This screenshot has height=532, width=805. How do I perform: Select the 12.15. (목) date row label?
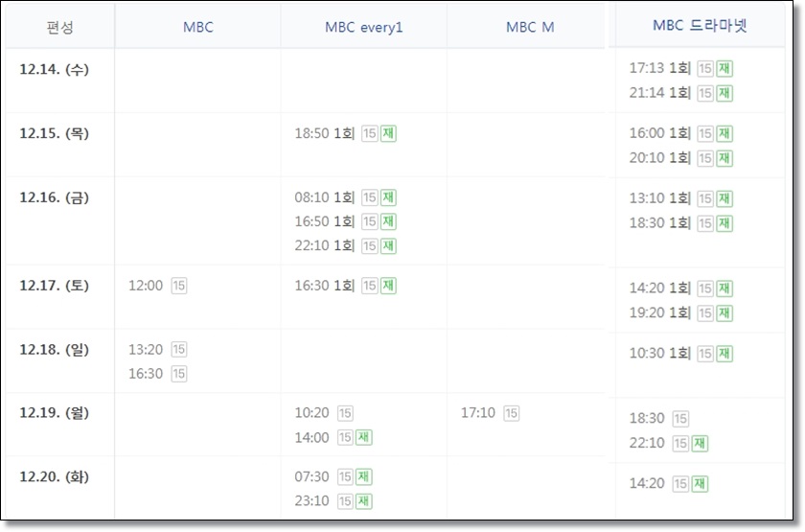pos(54,133)
